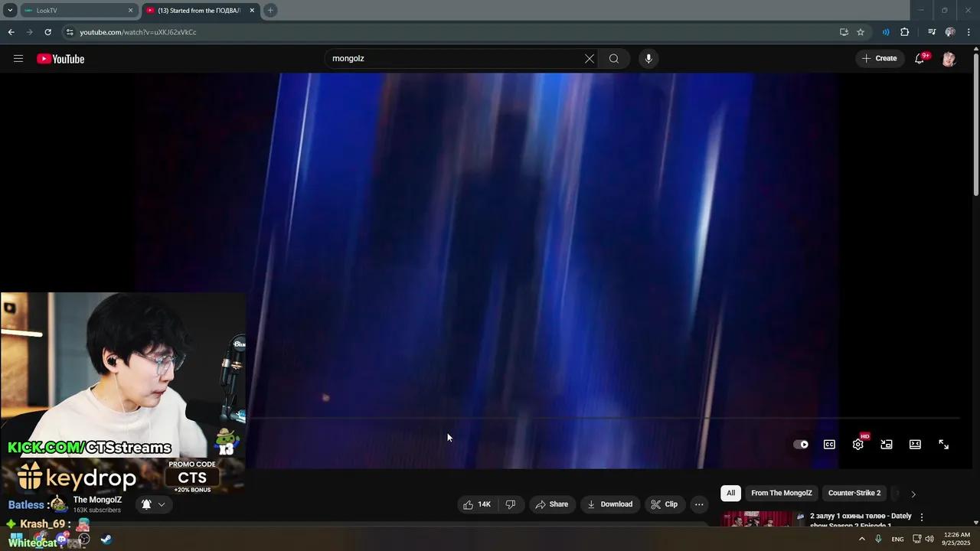Start voice search with the microphone

[648, 59]
